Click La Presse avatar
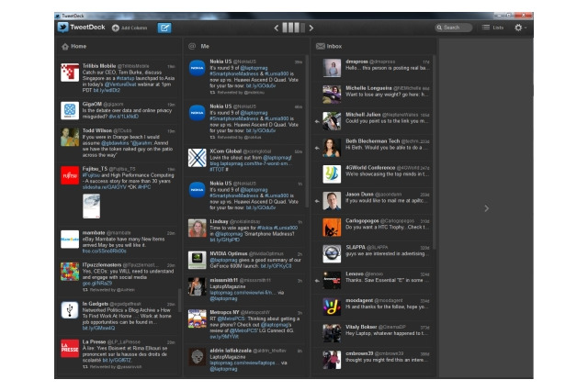This screenshot has width=588, height=391. (70, 348)
